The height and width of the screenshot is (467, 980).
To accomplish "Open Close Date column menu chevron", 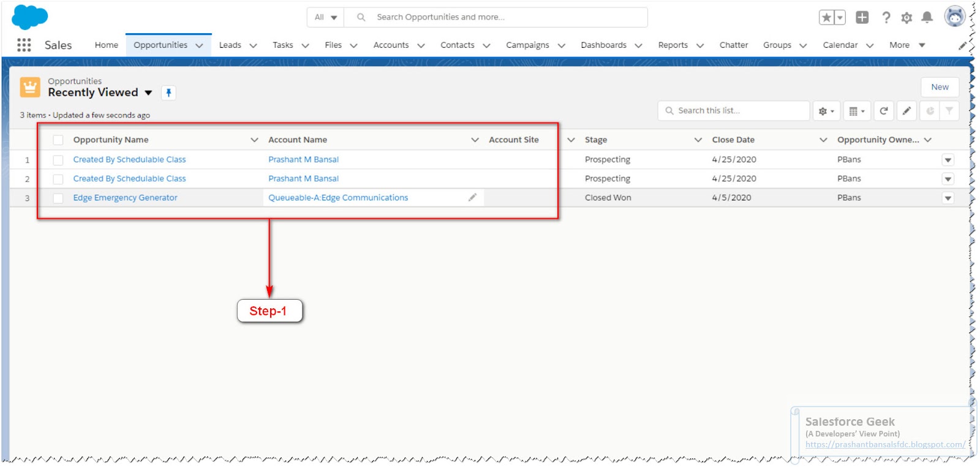I will [823, 140].
